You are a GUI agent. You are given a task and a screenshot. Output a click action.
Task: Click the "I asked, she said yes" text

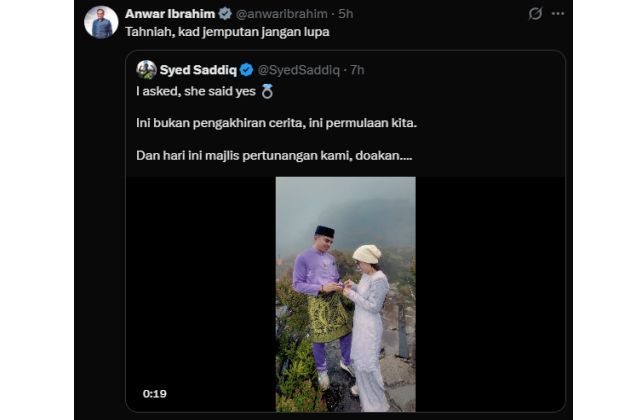pos(195,91)
